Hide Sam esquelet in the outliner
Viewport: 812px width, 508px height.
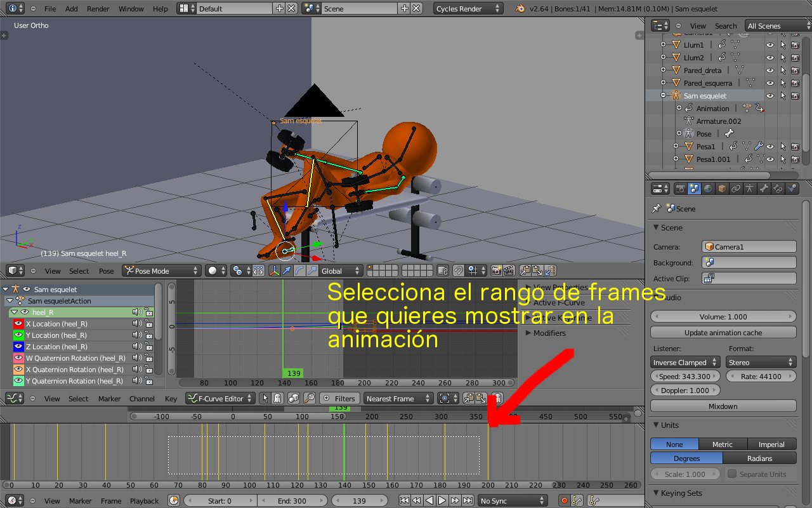(x=770, y=96)
